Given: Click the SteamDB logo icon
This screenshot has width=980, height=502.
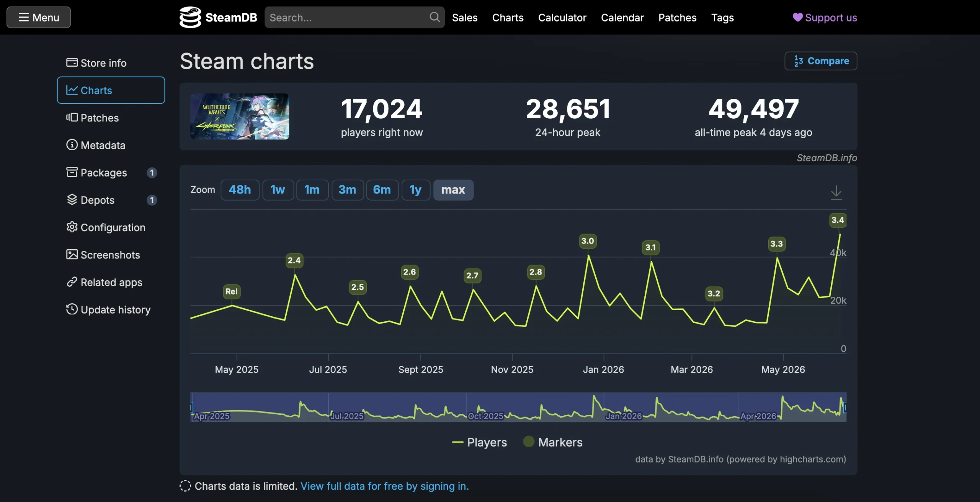Looking at the screenshot, I should (x=190, y=17).
